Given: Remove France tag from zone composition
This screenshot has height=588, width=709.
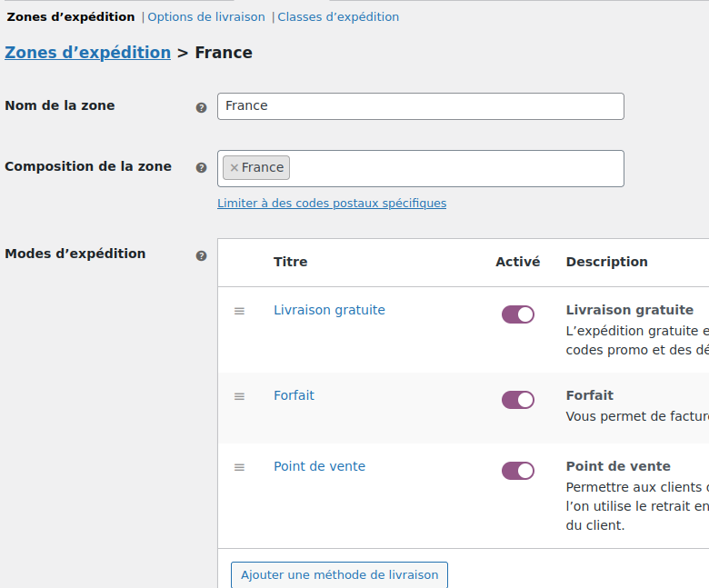Looking at the screenshot, I should click(x=234, y=168).
